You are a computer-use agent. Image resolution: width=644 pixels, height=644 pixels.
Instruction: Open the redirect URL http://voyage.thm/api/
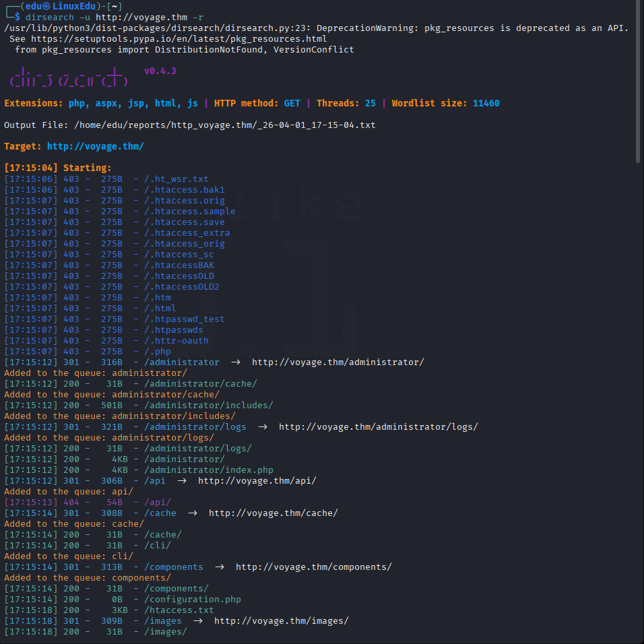tap(257, 481)
